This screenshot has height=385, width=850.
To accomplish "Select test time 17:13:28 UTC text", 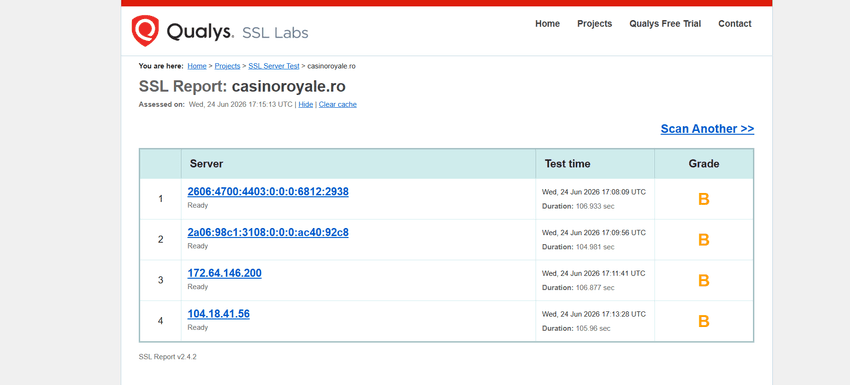I will pos(594,314).
